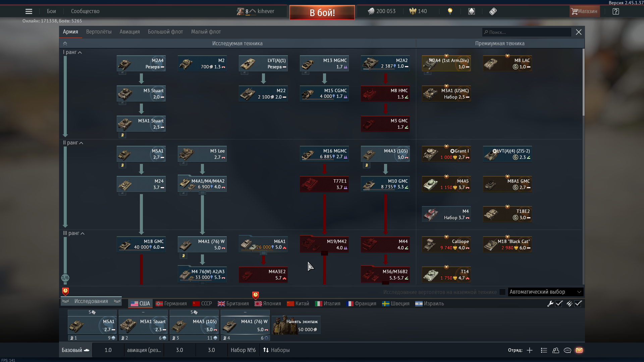Select the M8 HMC vehicle card
The height and width of the screenshot is (362, 644).
point(385,94)
